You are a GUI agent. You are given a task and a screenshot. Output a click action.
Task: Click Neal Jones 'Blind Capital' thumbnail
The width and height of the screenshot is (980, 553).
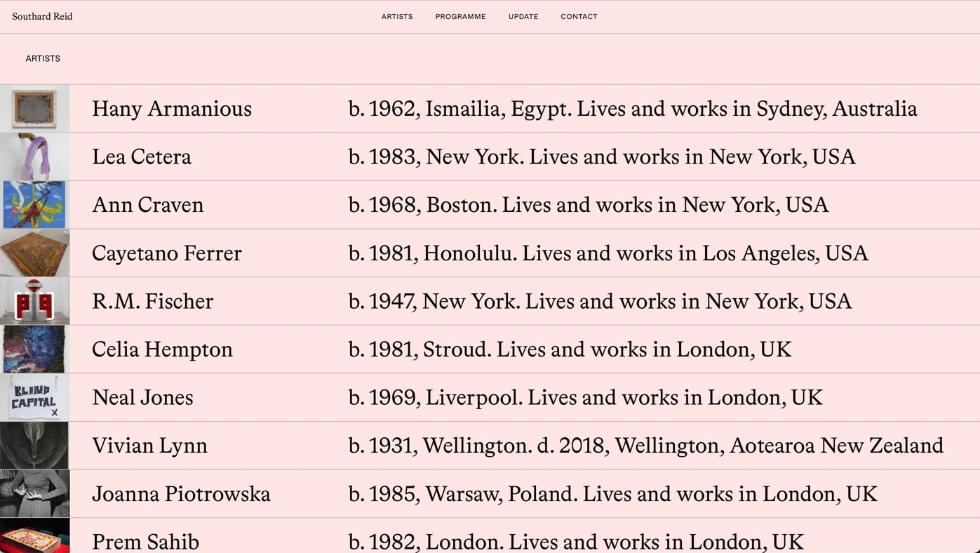[34, 397]
